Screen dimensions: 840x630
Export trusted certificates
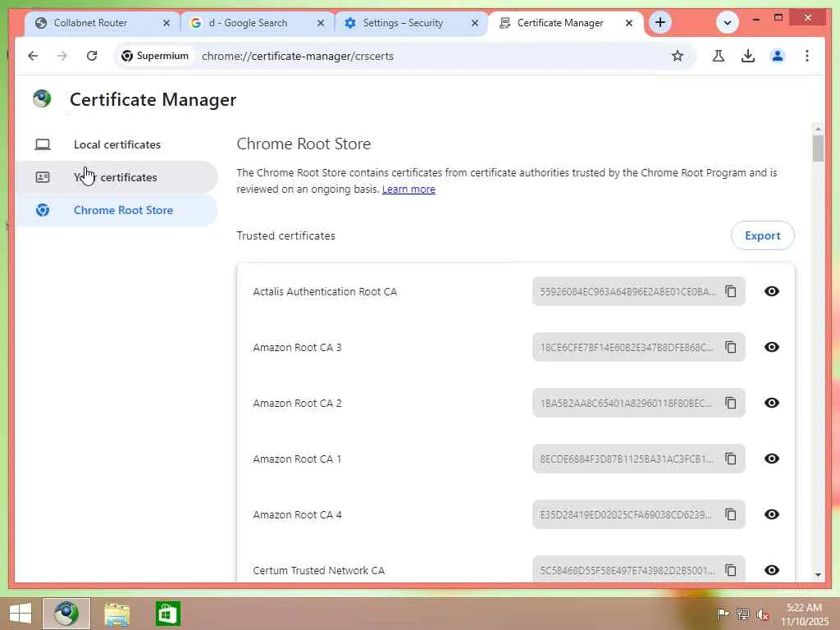762,235
